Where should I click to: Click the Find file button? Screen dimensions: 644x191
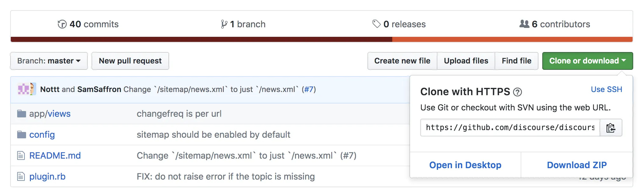[517, 61]
